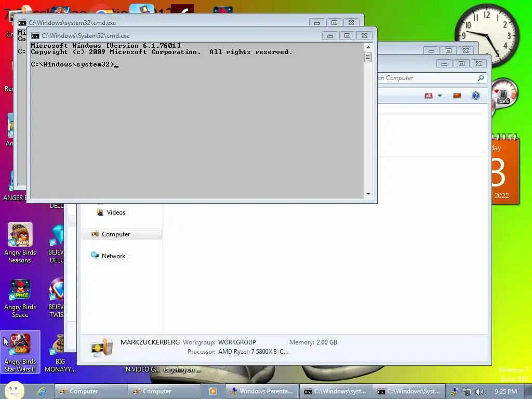
Task: Click the calendar gadget showing 2022
Action: point(505,170)
